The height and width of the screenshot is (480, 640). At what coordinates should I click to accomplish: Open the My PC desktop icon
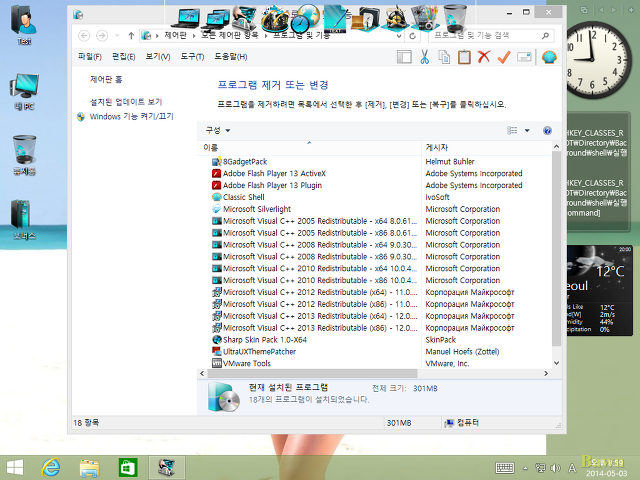click(x=24, y=92)
